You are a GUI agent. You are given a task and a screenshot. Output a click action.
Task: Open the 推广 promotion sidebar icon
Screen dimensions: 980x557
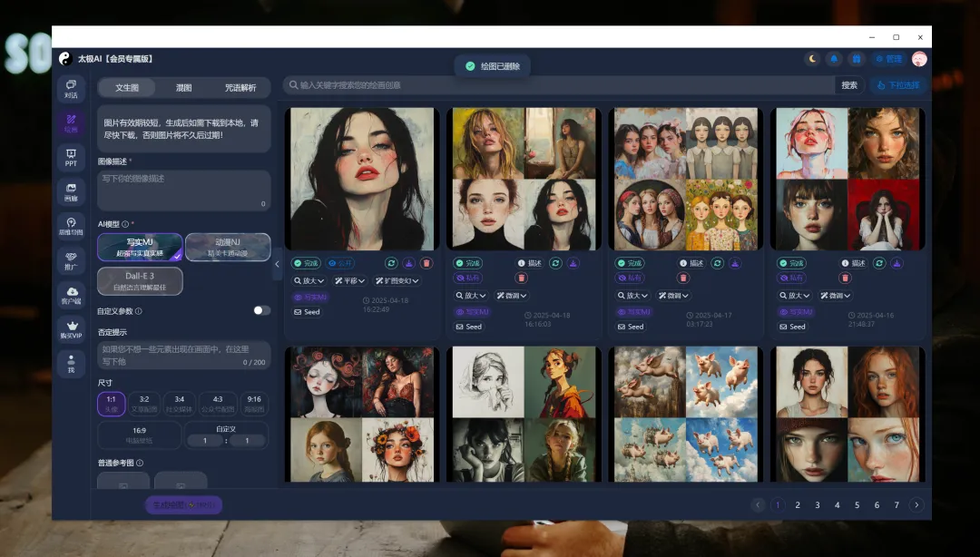point(71,260)
